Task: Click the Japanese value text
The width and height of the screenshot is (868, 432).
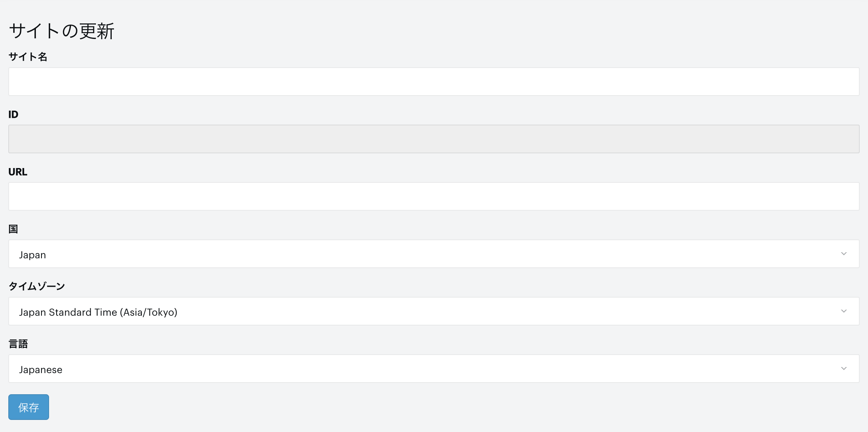Action: (41, 370)
